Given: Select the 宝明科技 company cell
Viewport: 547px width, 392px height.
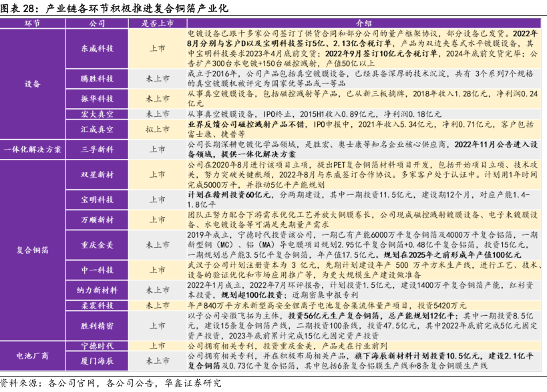Looking at the screenshot, I should (x=97, y=199).
